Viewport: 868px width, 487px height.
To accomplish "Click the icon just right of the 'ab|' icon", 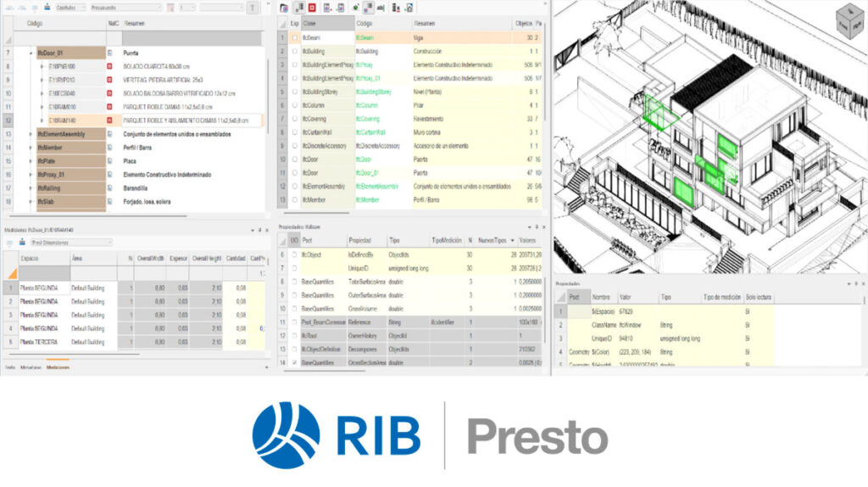I will coord(395,8).
